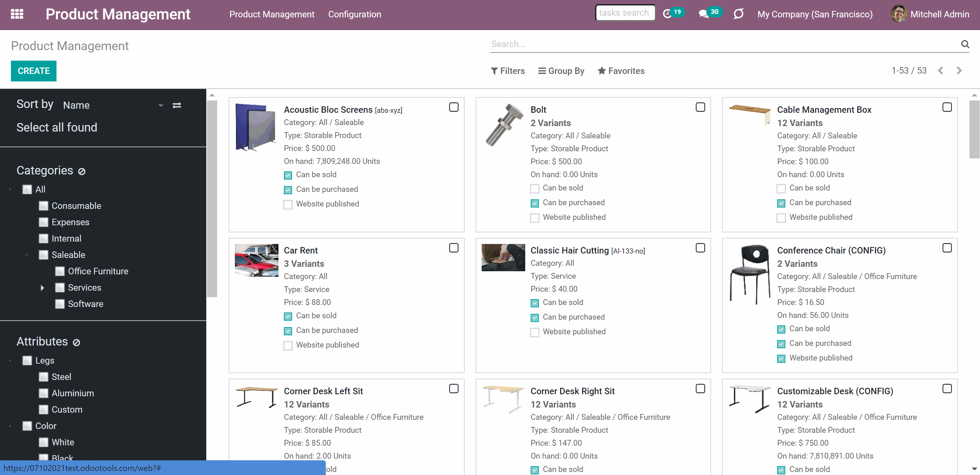
Task: Check the Aluminium attribute box
Action: 44,394
